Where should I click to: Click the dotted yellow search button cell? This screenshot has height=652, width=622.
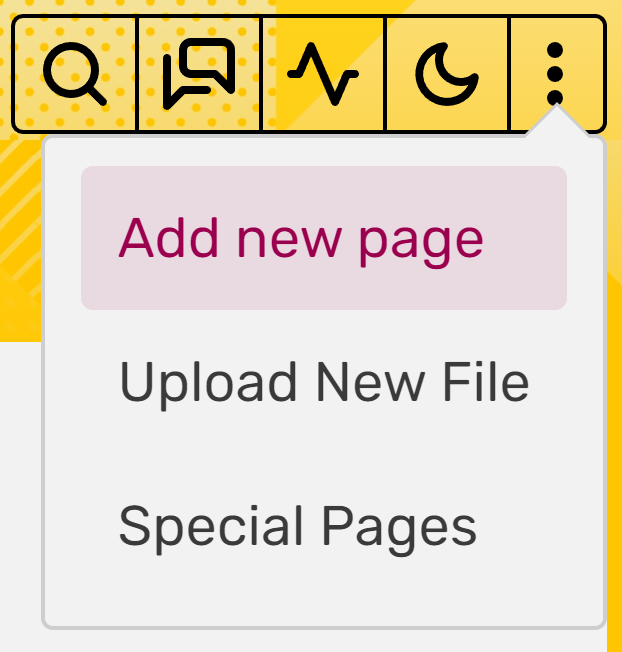pyautogui.click(x=75, y=74)
